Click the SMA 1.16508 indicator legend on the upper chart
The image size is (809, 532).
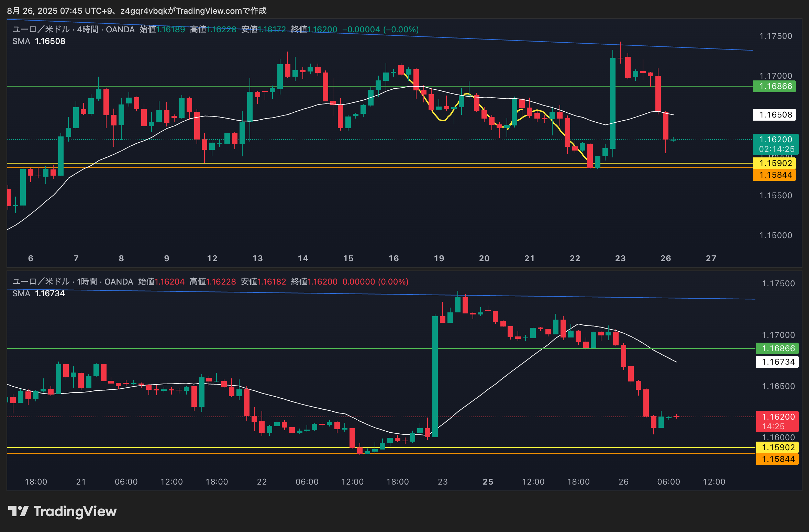pyautogui.click(x=39, y=41)
